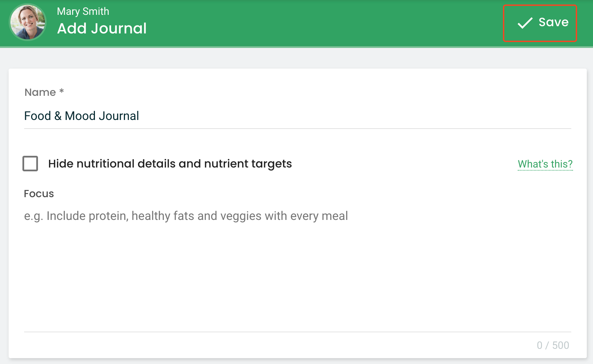Click the 0 / 500 character counter
Image resolution: width=593 pixels, height=364 pixels.
pos(553,345)
